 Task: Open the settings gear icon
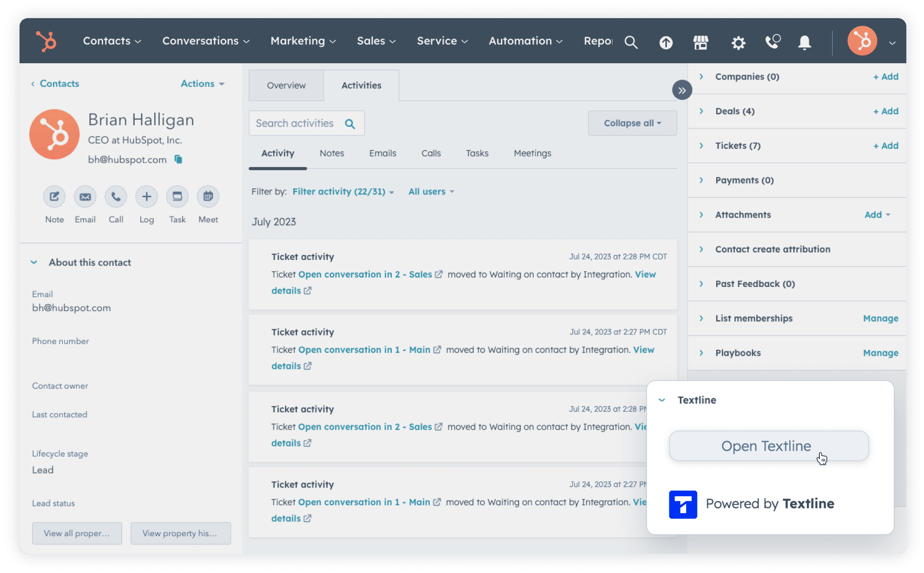coord(738,42)
